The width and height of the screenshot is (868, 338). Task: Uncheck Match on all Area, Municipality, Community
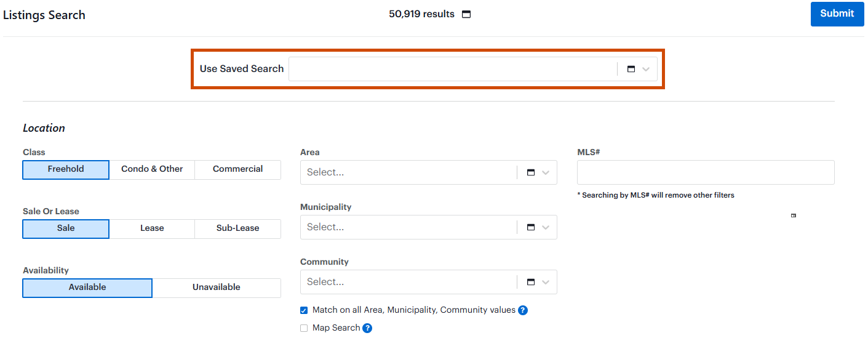point(304,310)
